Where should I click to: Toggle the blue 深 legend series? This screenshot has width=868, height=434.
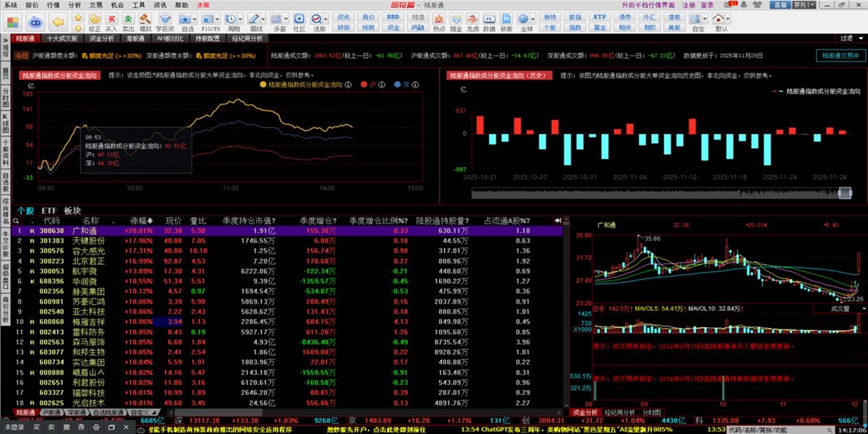click(402, 85)
